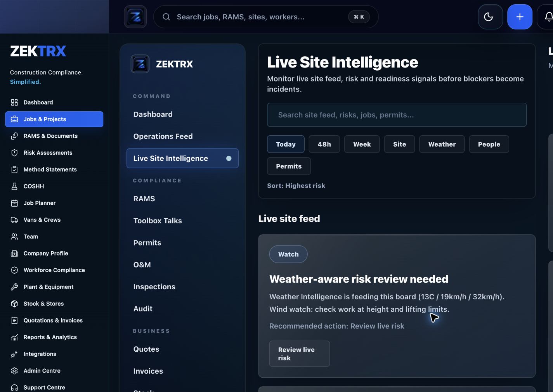Open notifications via the bell icon
The image size is (553, 392).
click(x=548, y=17)
